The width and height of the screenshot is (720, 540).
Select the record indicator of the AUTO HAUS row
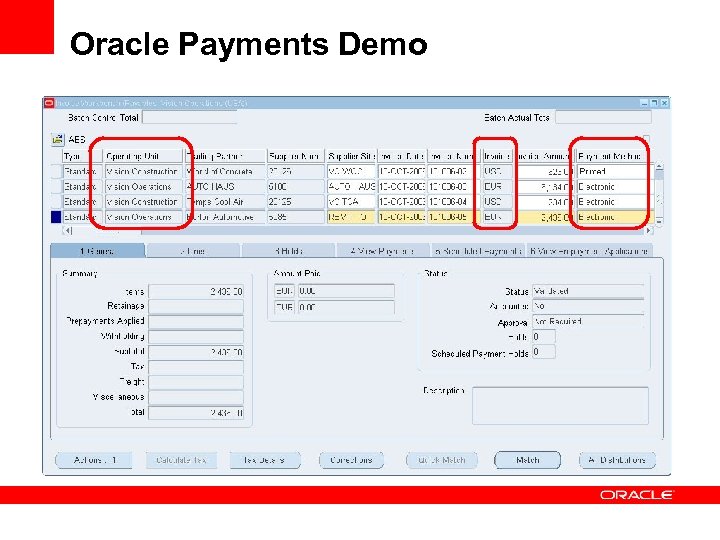[56, 186]
